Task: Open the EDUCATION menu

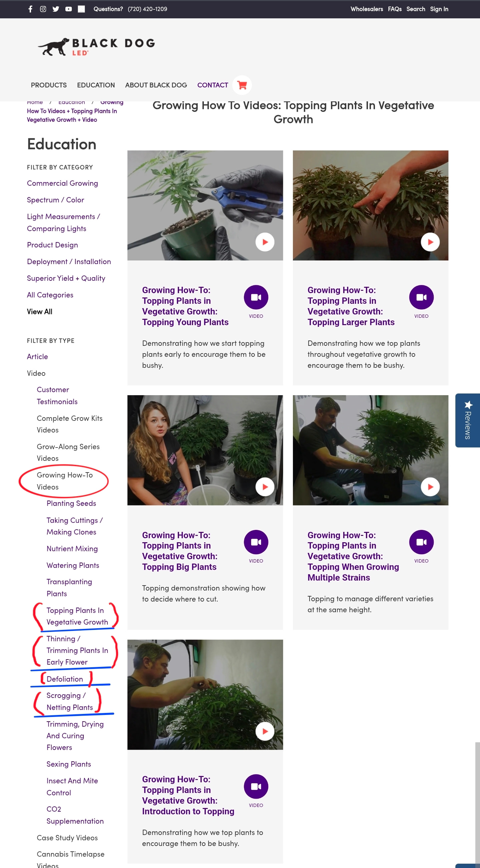Action: [x=96, y=85]
